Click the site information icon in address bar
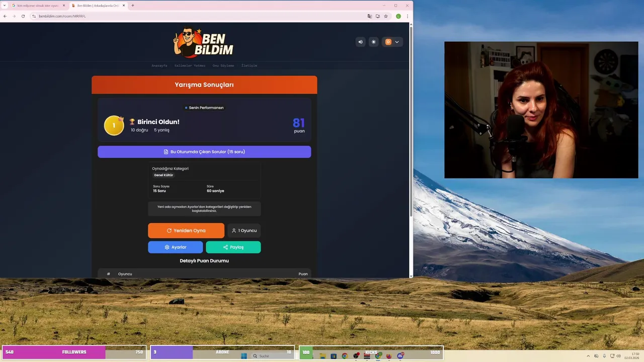 coord(34,16)
